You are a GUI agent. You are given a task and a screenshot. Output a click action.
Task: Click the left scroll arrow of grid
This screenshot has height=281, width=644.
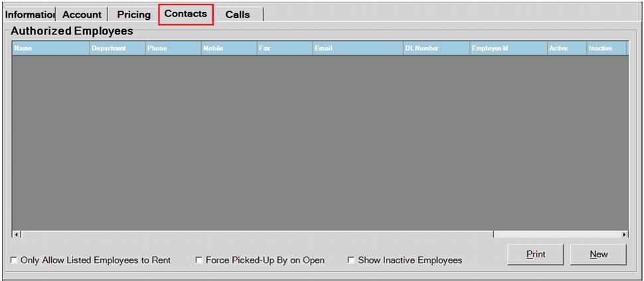17,234
